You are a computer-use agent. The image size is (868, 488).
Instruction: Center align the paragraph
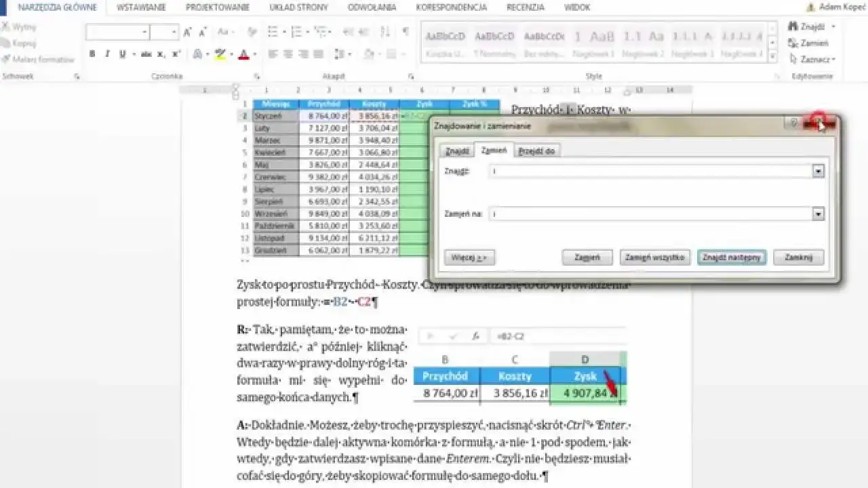[287, 54]
